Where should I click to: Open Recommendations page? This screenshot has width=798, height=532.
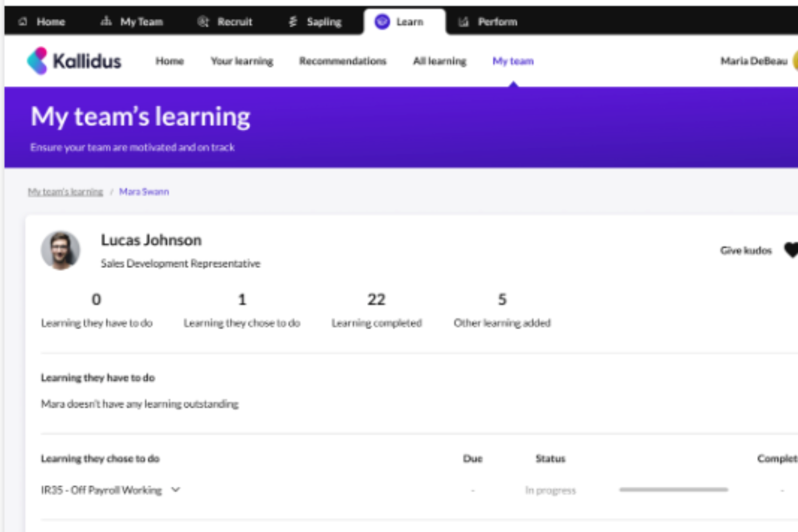pos(343,61)
